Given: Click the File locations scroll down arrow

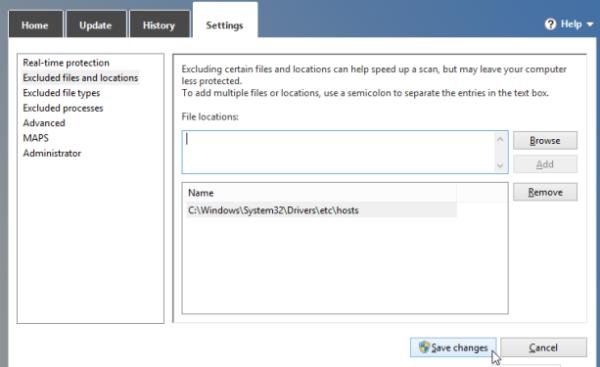Looking at the screenshot, I should [500, 165].
